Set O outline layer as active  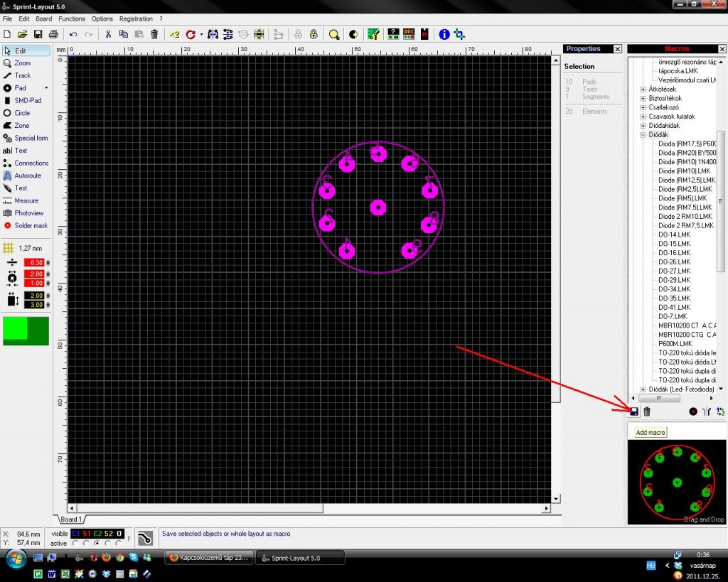[119, 543]
